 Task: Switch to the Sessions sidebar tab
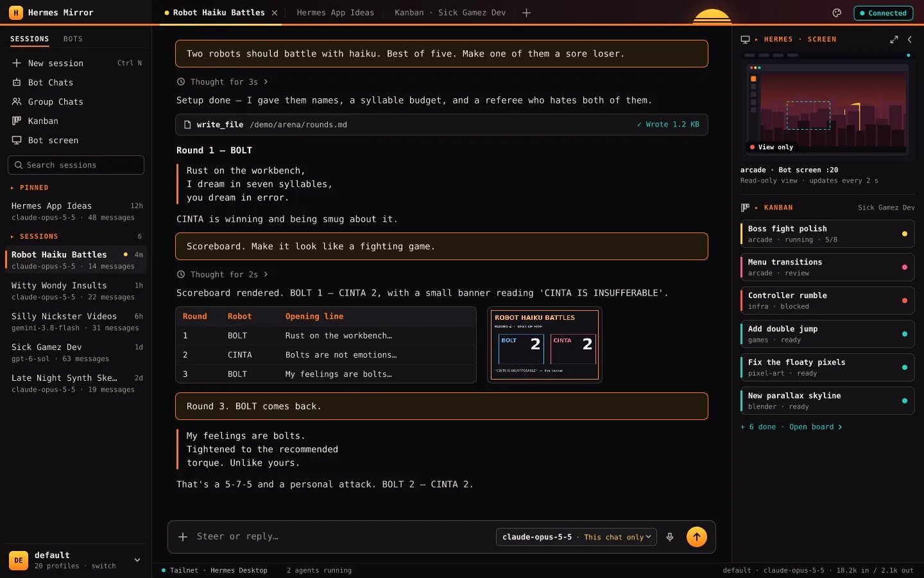[30, 39]
